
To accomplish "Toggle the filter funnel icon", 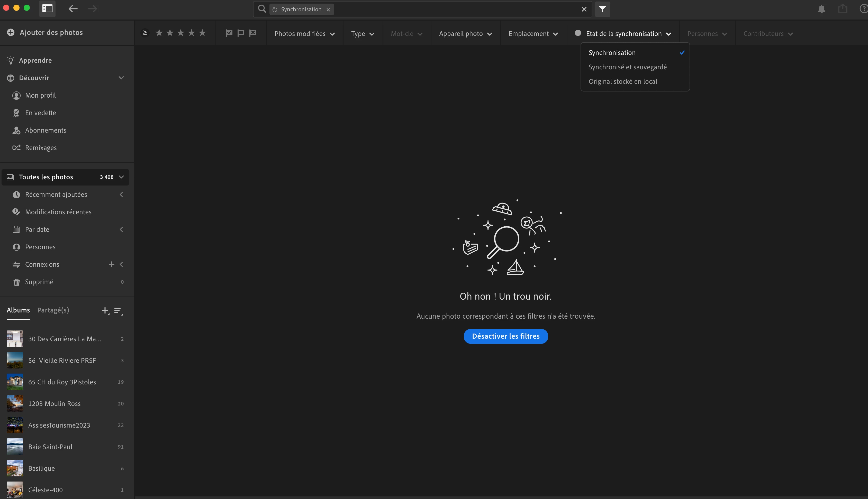I will point(602,9).
